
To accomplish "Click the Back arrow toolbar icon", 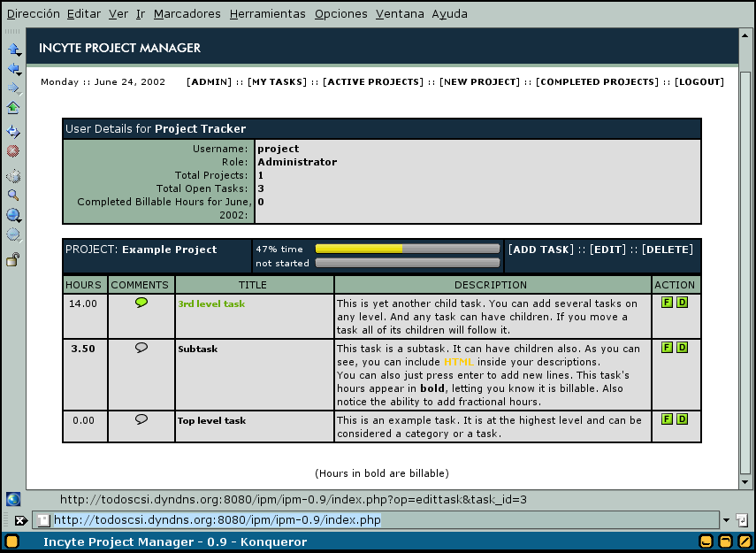I will (13, 69).
